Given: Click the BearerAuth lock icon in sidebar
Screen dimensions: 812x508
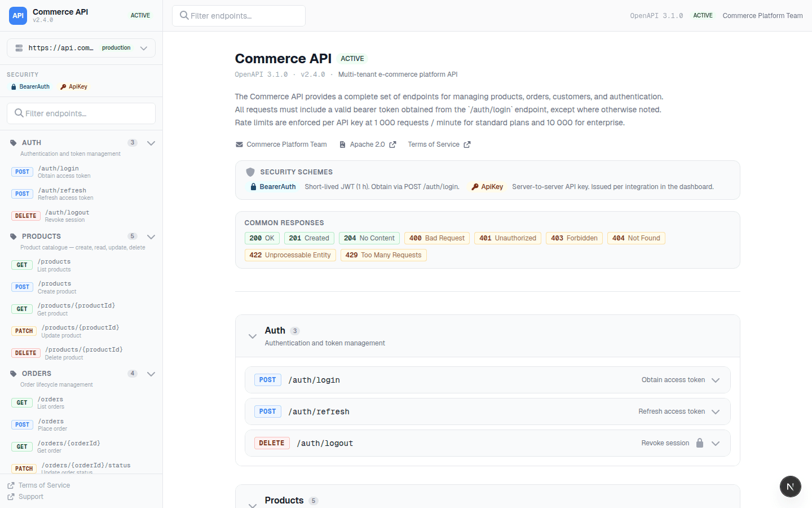Looking at the screenshot, I should [x=14, y=87].
